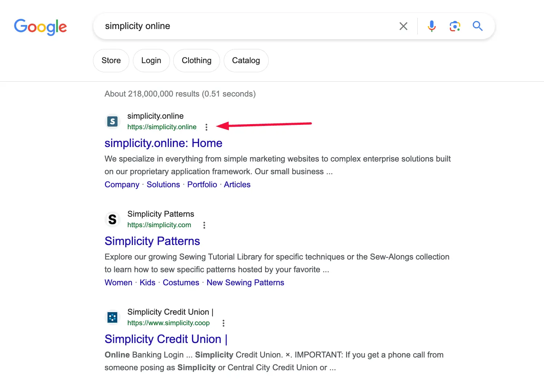Open the Solutions sitelink

163,184
